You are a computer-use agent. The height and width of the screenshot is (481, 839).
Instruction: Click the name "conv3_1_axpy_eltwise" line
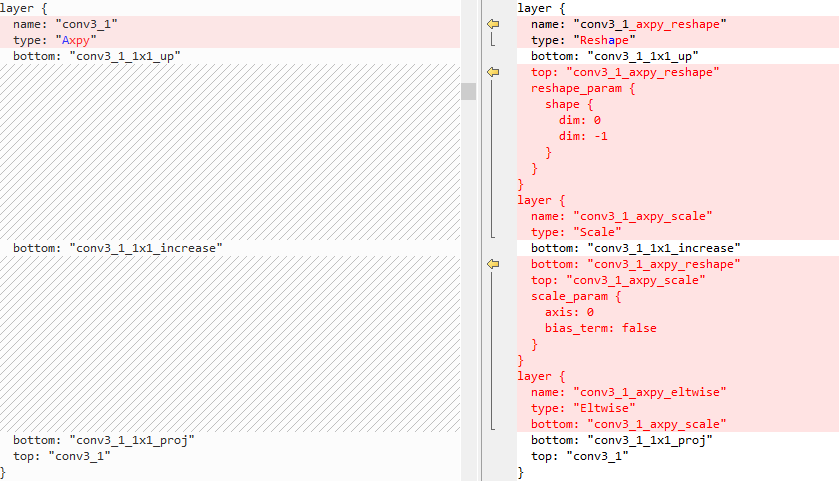(x=628, y=392)
